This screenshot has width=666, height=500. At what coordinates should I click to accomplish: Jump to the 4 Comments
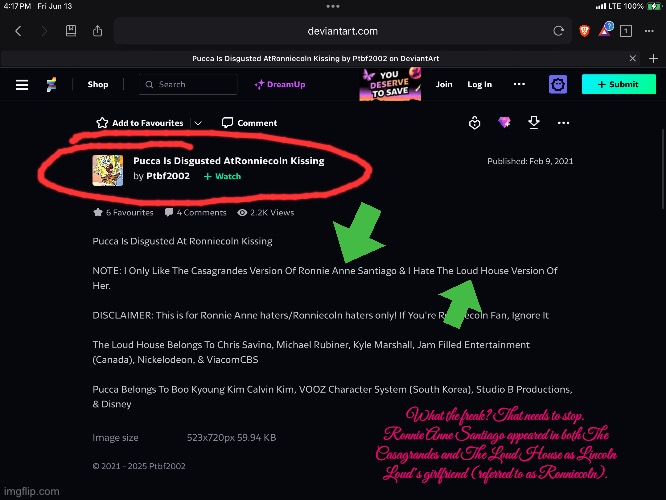click(x=195, y=212)
